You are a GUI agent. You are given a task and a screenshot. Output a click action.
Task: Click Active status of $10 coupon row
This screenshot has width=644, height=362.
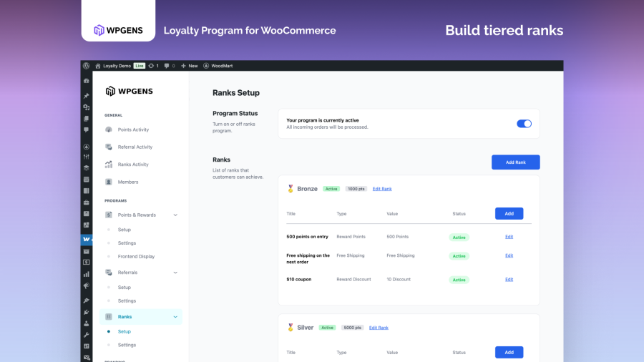459,280
